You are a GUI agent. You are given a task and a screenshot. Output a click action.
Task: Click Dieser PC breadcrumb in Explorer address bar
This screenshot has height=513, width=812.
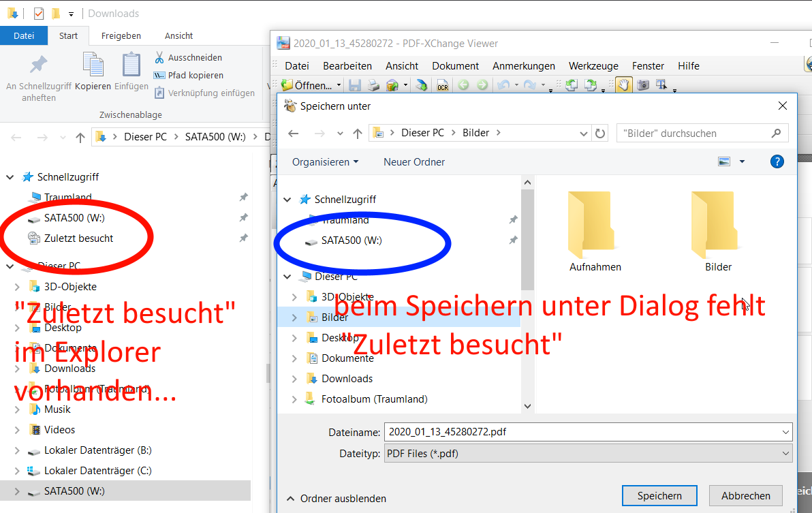click(x=146, y=137)
